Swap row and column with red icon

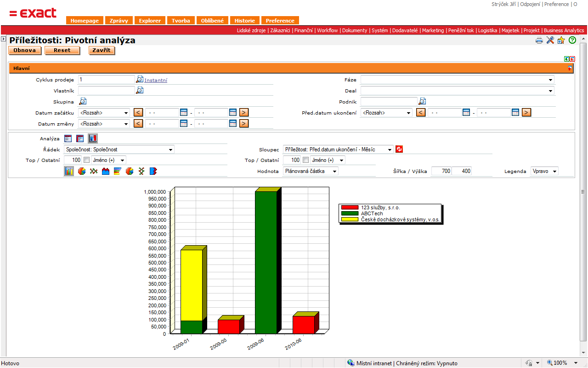tap(399, 149)
